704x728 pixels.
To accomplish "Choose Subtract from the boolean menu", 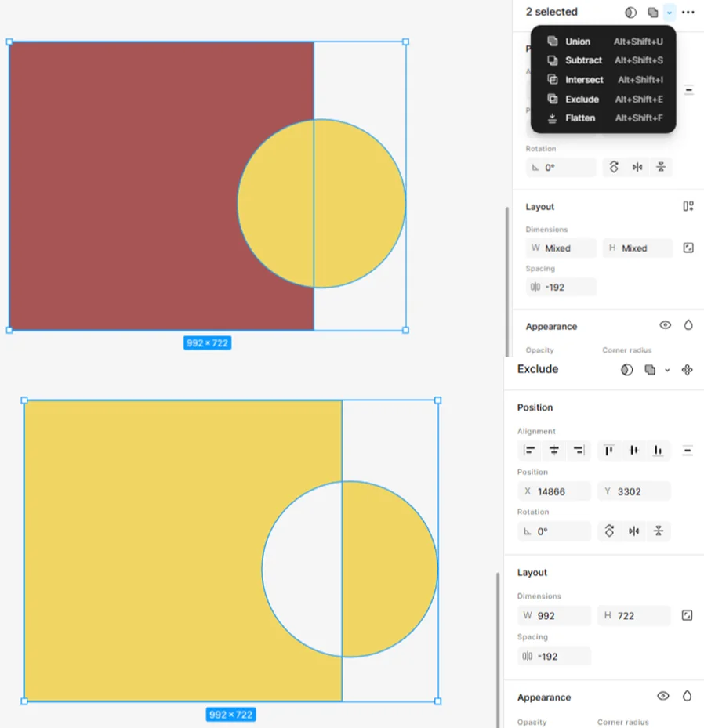I will tap(603, 60).
